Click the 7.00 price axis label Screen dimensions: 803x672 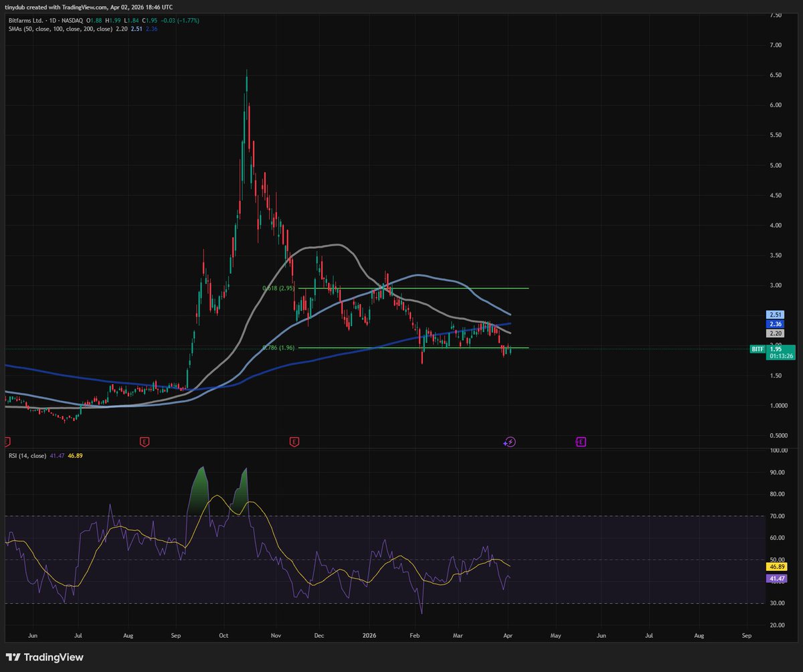coord(776,45)
